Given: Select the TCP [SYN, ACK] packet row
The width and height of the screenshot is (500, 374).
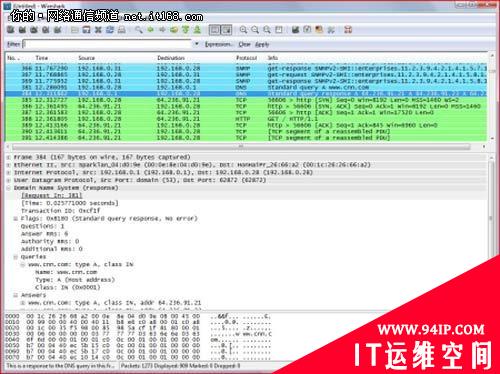Looking at the screenshot, I should [x=246, y=106].
